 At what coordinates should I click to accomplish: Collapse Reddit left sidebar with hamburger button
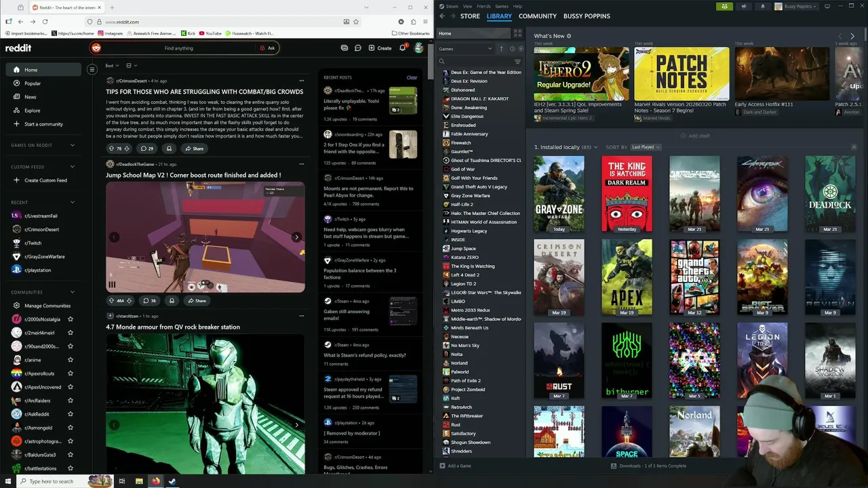pyautogui.click(x=92, y=69)
